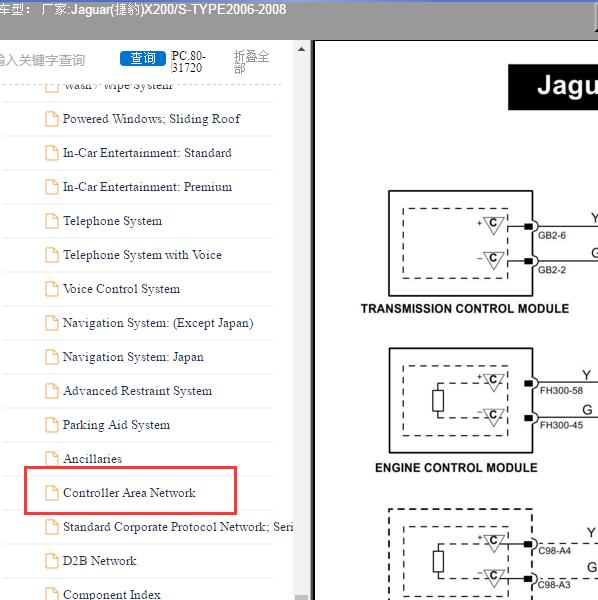This screenshot has width=598, height=600.
Task: Click document icon beside Navigation System: (Except Japan)
Action: pos(52,323)
